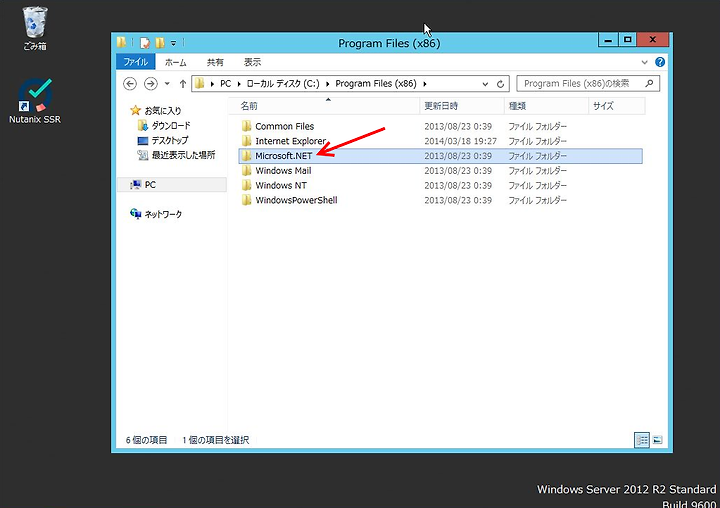Click the folder icon in the address bar
This screenshot has width=720, height=508.
pyautogui.click(x=199, y=83)
